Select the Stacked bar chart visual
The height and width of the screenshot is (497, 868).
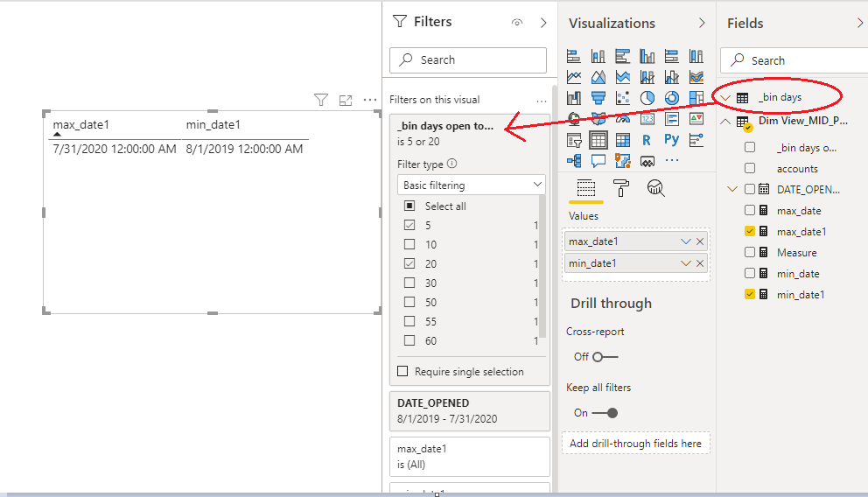pos(573,56)
